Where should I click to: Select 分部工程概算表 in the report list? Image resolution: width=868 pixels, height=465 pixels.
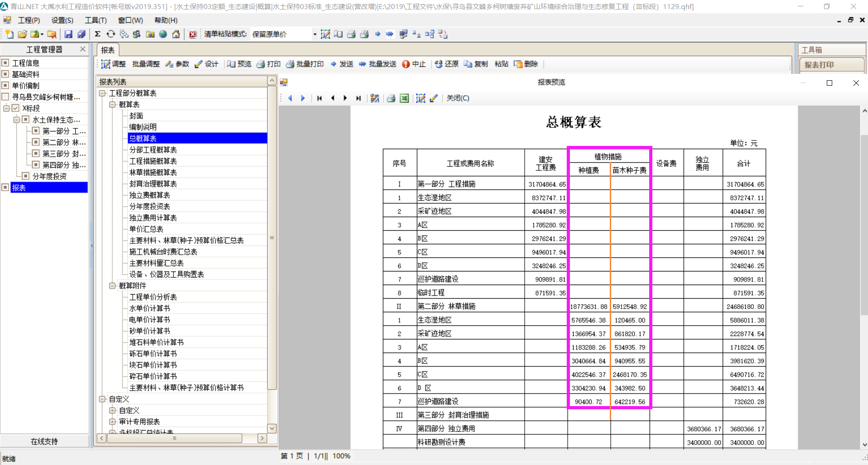(x=153, y=150)
